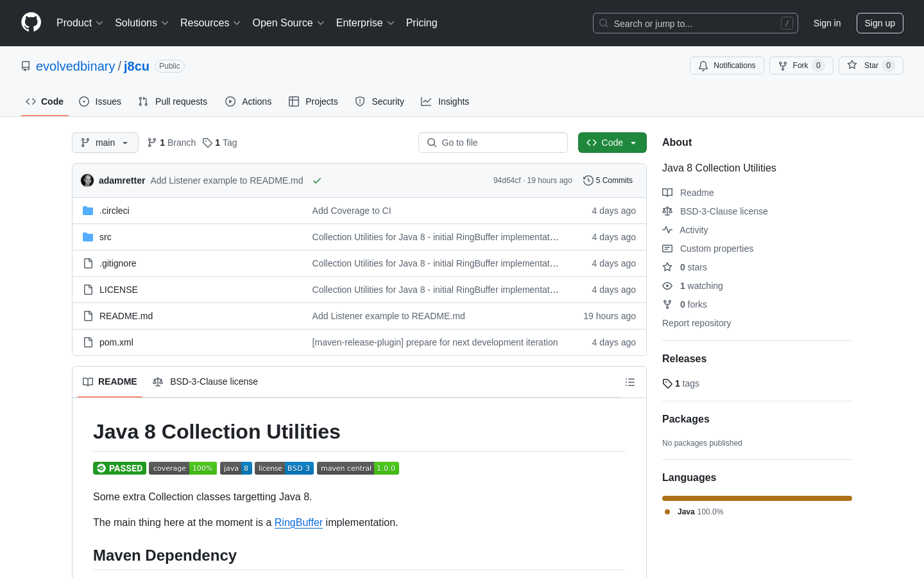This screenshot has height=578, width=924.
Task: Open adamretter's avatar
Action: (x=87, y=180)
